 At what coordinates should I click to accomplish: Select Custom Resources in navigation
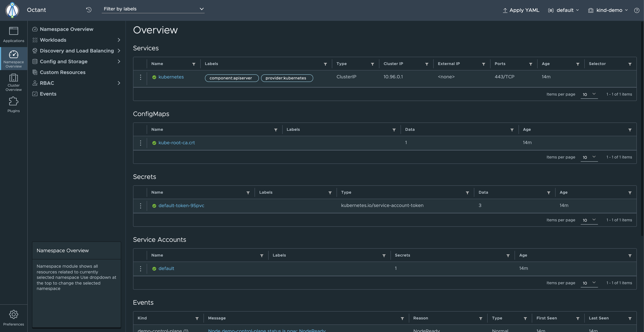(63, 72)
